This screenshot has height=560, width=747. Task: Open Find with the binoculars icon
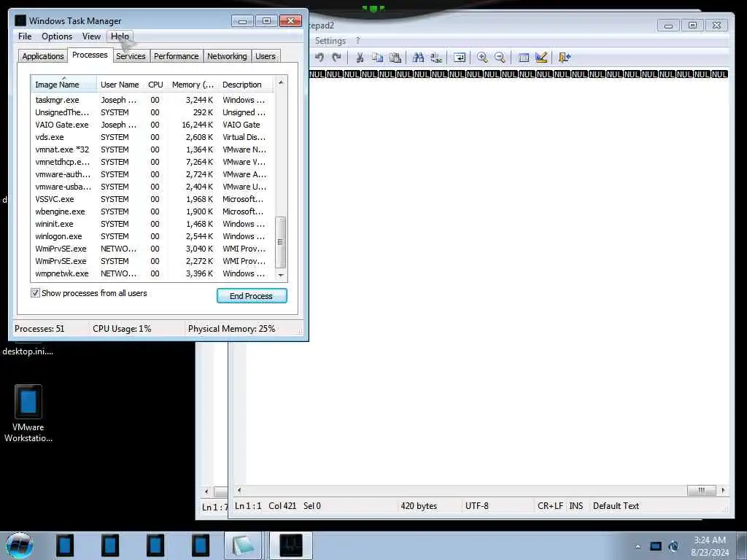click(418, 58)
